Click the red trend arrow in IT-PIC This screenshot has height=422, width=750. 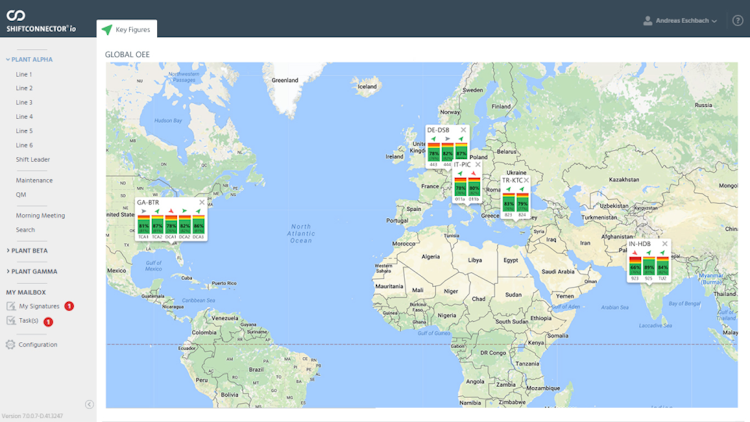474,173
